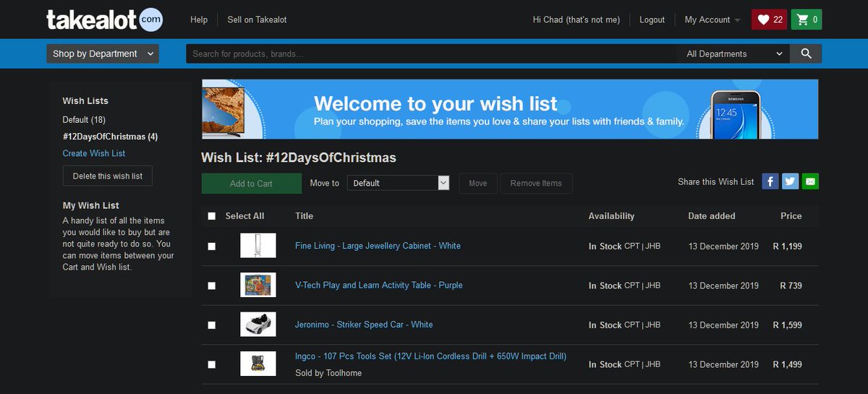Click the Title column header
The image size is (868, 394).
coord(304,215)
